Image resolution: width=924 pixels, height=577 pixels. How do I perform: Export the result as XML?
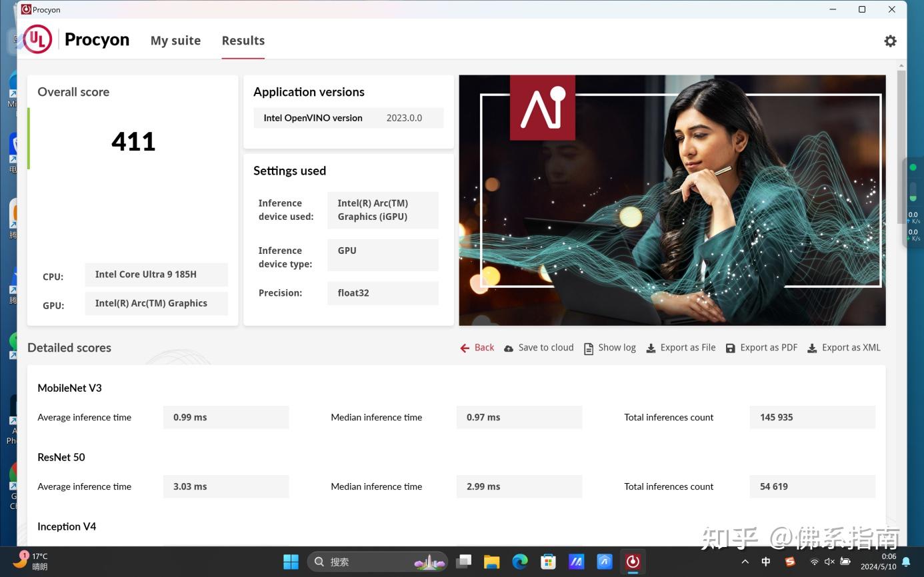coord(844,348)
